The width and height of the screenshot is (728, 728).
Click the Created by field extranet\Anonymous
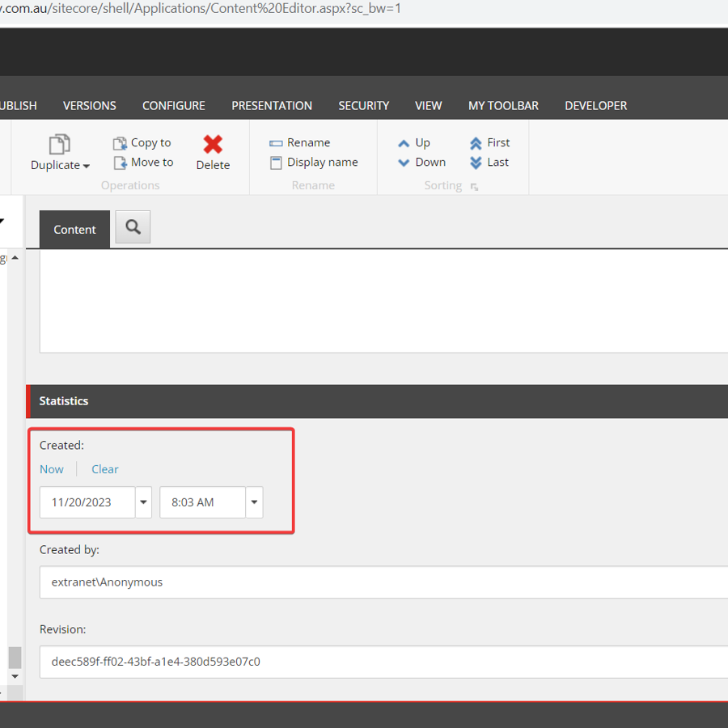tap(383, 582)
